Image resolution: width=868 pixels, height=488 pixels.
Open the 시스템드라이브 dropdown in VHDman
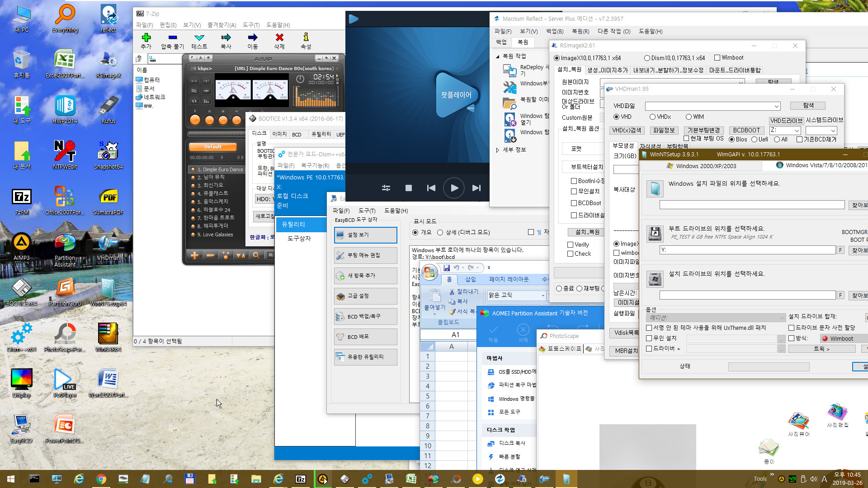coord(833,131)
